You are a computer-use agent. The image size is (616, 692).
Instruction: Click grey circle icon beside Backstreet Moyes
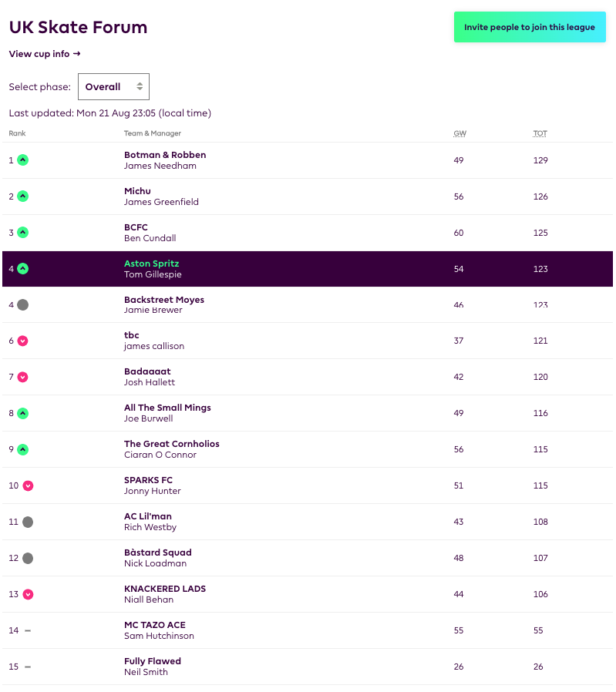tap(23, 305)
